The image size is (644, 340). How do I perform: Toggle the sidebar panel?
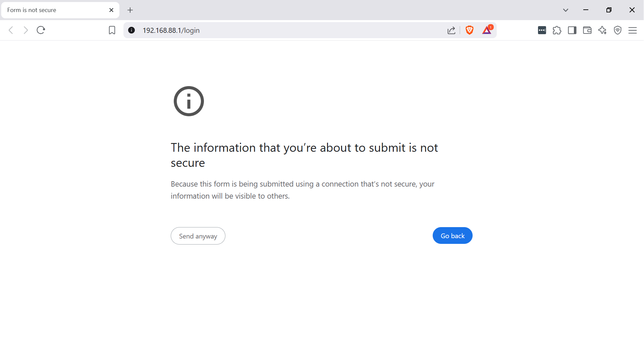tap(572, 30)
